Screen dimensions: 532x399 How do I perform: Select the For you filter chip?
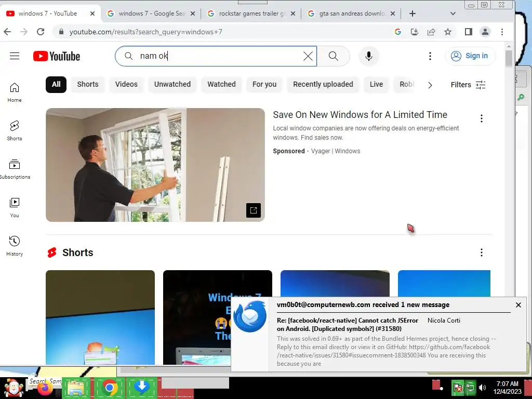pos(264,85)
